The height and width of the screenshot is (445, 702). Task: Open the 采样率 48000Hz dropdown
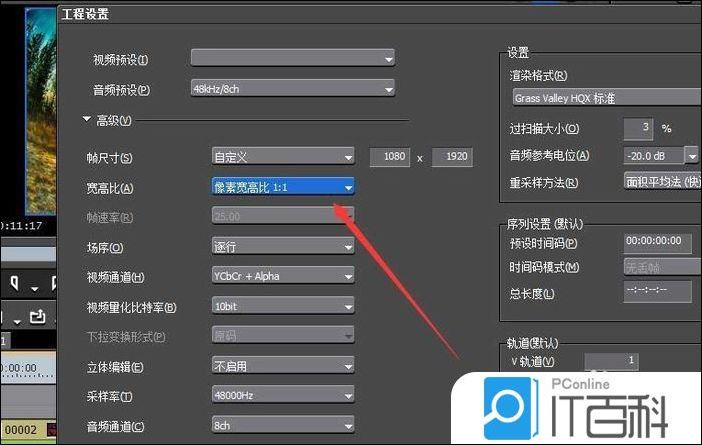[283, 396]
